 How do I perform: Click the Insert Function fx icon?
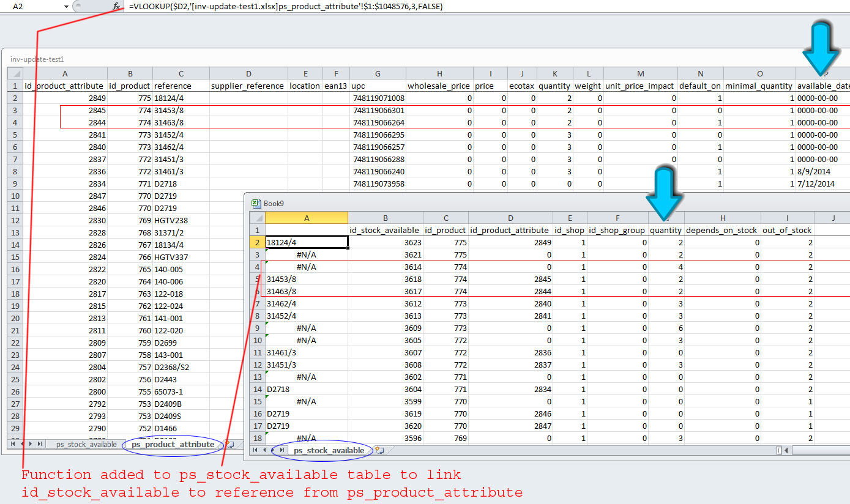(116, 6)
